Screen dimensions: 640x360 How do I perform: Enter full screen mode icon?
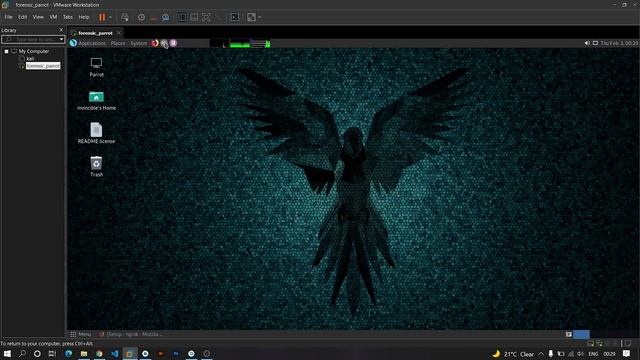click(x=207, y=17)
